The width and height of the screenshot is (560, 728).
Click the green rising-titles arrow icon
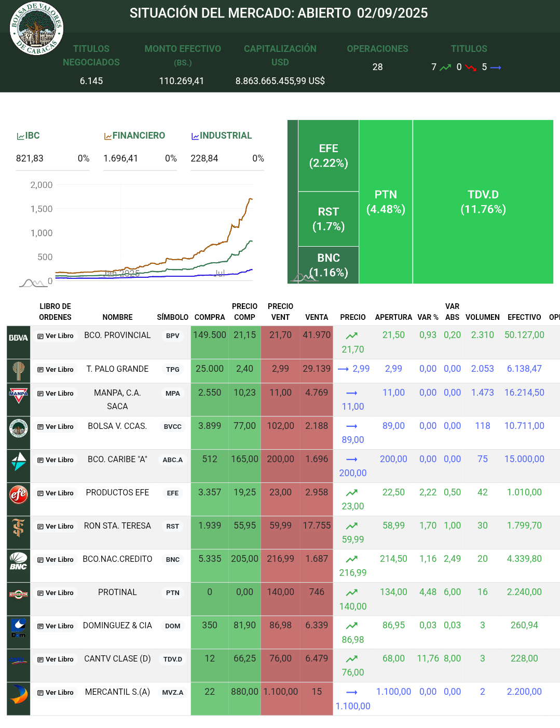pos(445,68)
